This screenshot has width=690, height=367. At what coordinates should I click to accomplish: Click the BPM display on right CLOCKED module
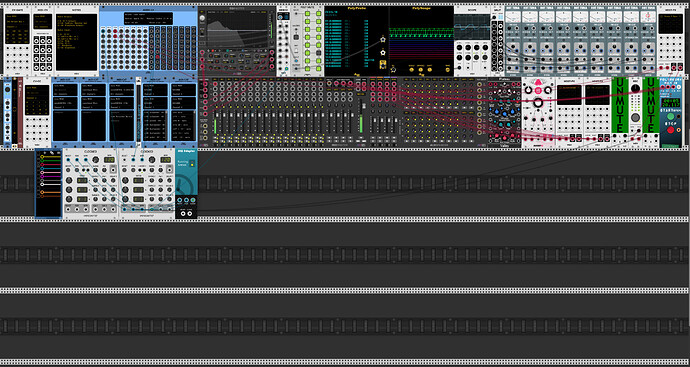point(165,160)
